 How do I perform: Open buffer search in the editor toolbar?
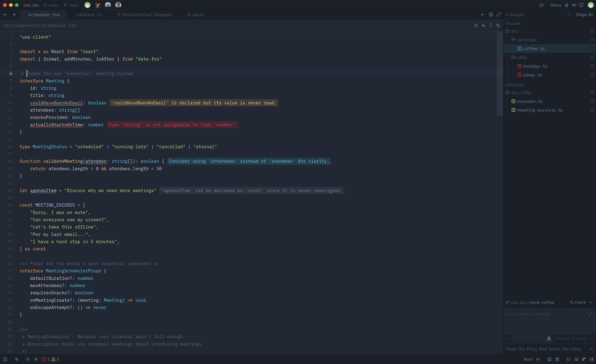[x=476, y=25]
